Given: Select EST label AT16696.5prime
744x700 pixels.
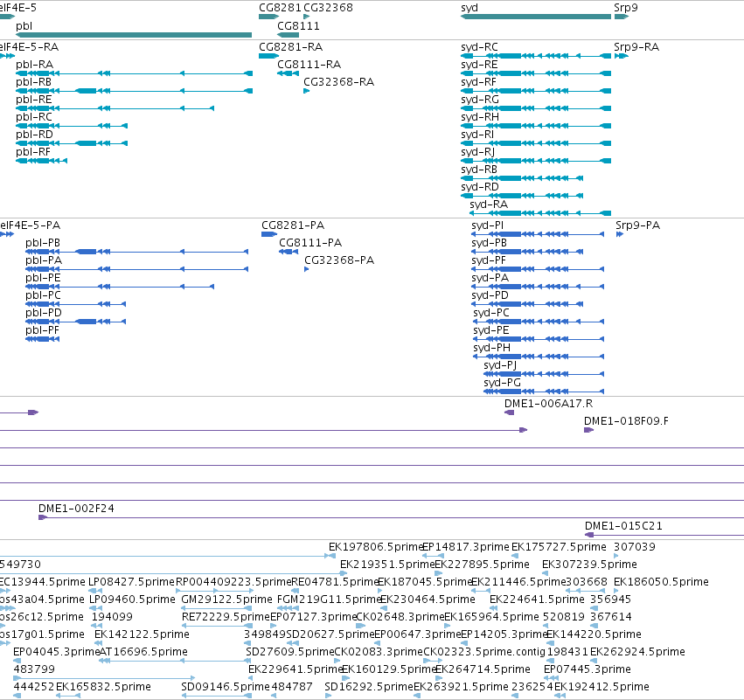Looking at the screenshot, I should coord(143,652).
